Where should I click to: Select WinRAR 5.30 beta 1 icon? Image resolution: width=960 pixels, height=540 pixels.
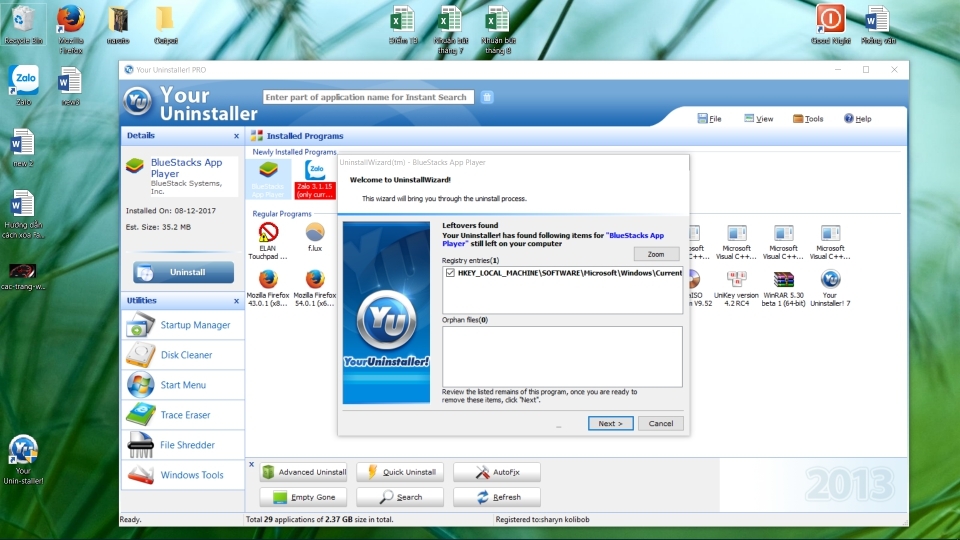pos(783,288)
